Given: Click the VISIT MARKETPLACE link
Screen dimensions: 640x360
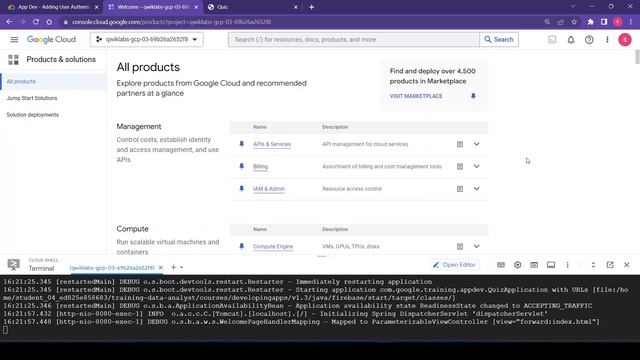Looking at the screenshot, I should (416, 96).
